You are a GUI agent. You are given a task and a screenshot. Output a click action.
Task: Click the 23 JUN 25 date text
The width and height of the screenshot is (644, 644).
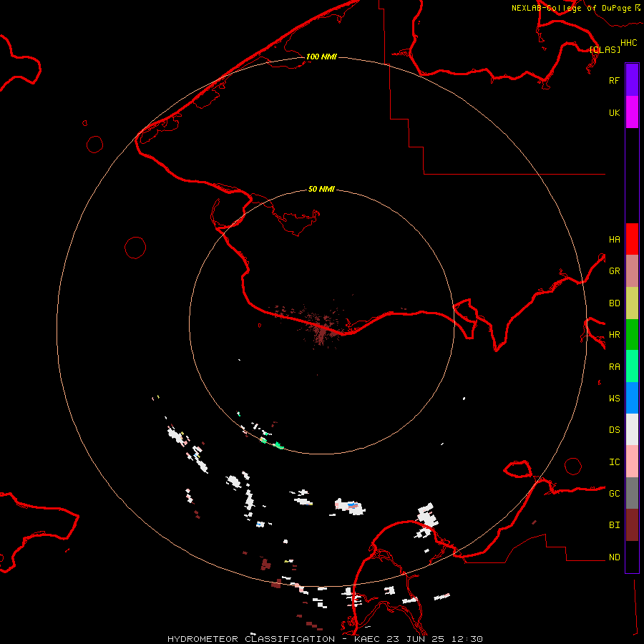pyautogui.click(x=415, y=639)
